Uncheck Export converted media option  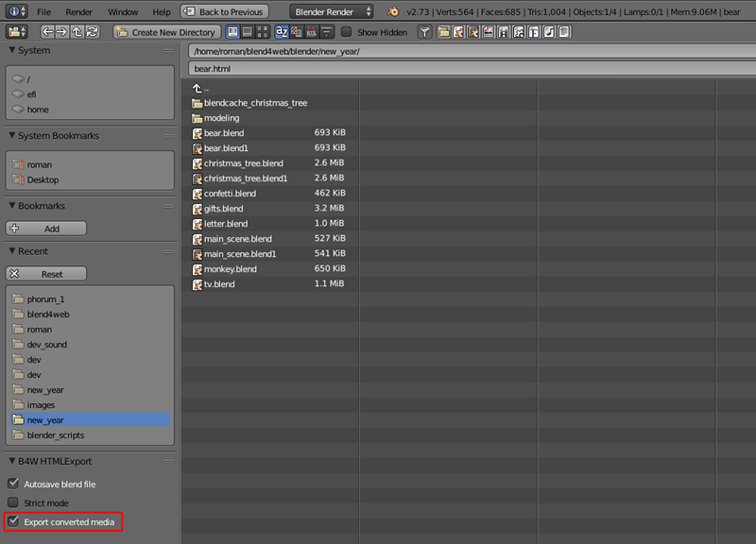[14, 521]
